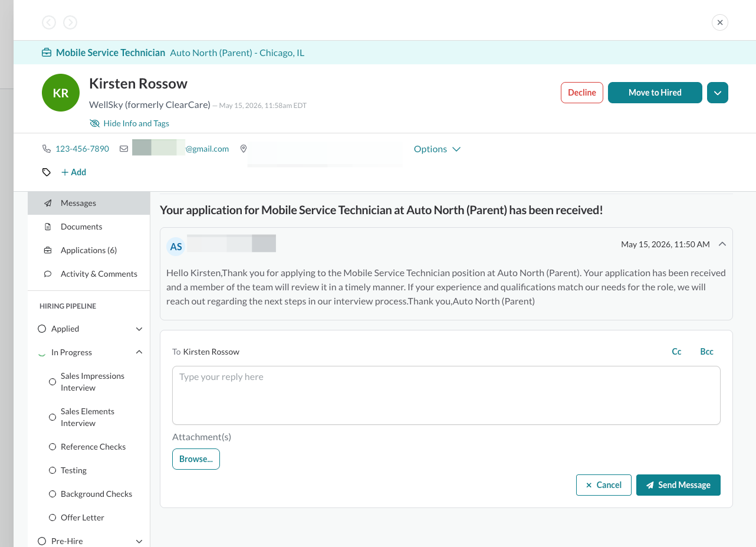The image size is (756, 547).
Task: Hide Info and Tags
Action: pyautogui.click(x=136, y=123)
